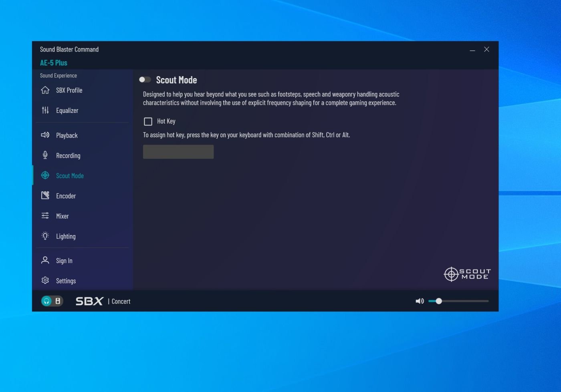Open the Equalizer using its sliders icon
This screenshot has width=561, height=392.
45,110
